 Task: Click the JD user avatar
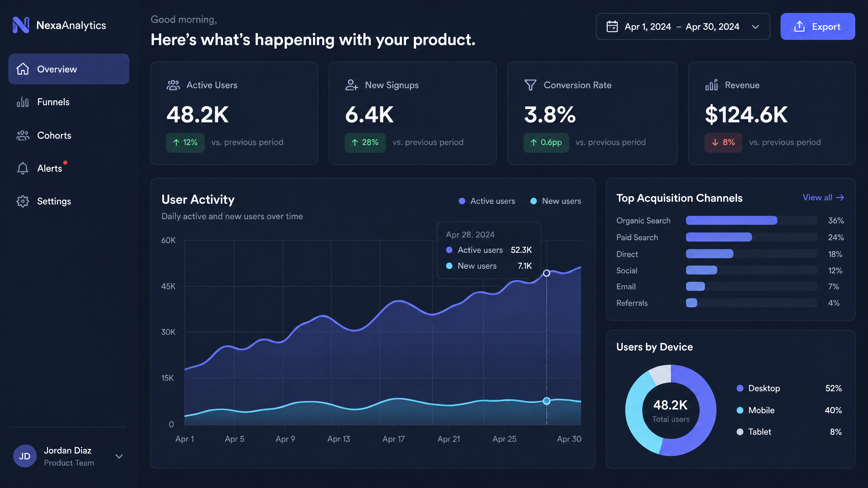[25, 456]
